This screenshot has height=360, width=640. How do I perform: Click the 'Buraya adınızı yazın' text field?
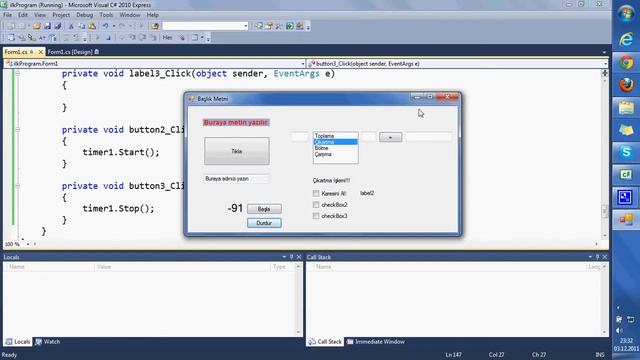point(236,179)
